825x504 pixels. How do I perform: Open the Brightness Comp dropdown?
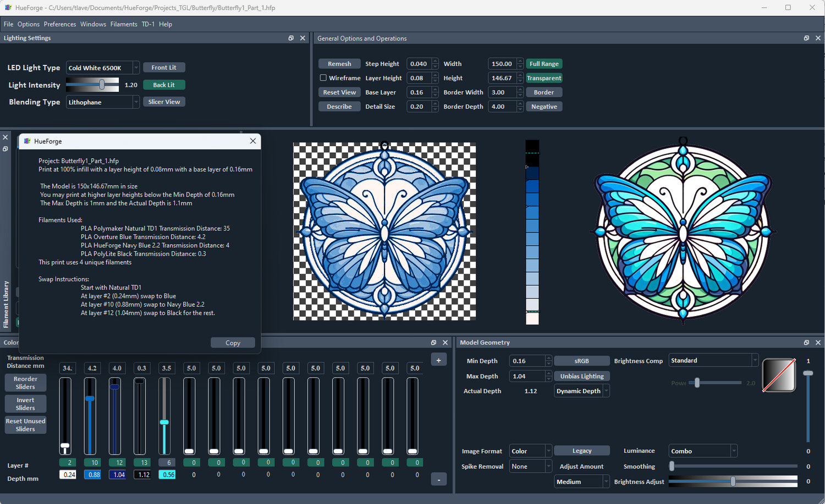click(713, 360)
